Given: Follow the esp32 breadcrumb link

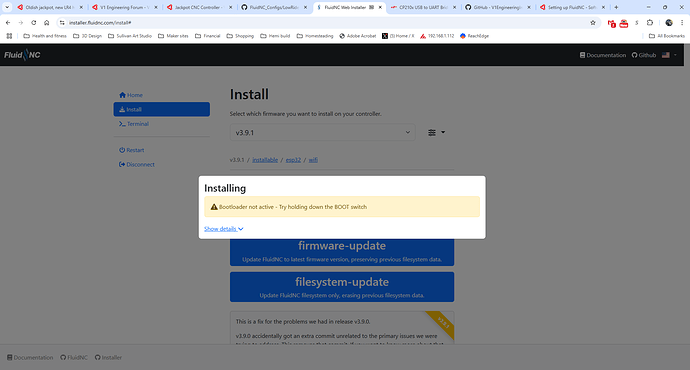Looking at the screenshot, I should click(x=293, y=160).
